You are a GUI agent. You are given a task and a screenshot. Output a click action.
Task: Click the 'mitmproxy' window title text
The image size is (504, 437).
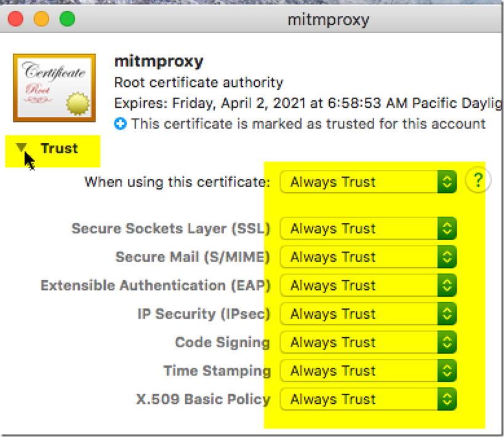coord(328,20)
